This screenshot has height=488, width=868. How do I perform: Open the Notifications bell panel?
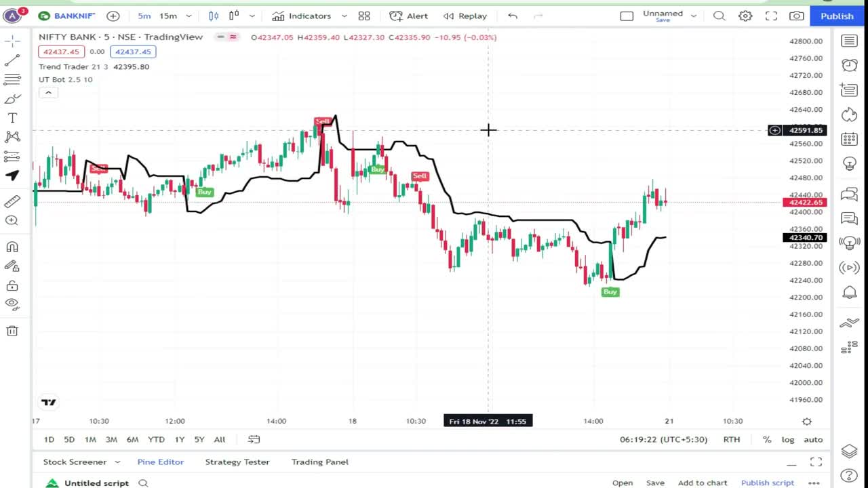click(x=849, y=292)
